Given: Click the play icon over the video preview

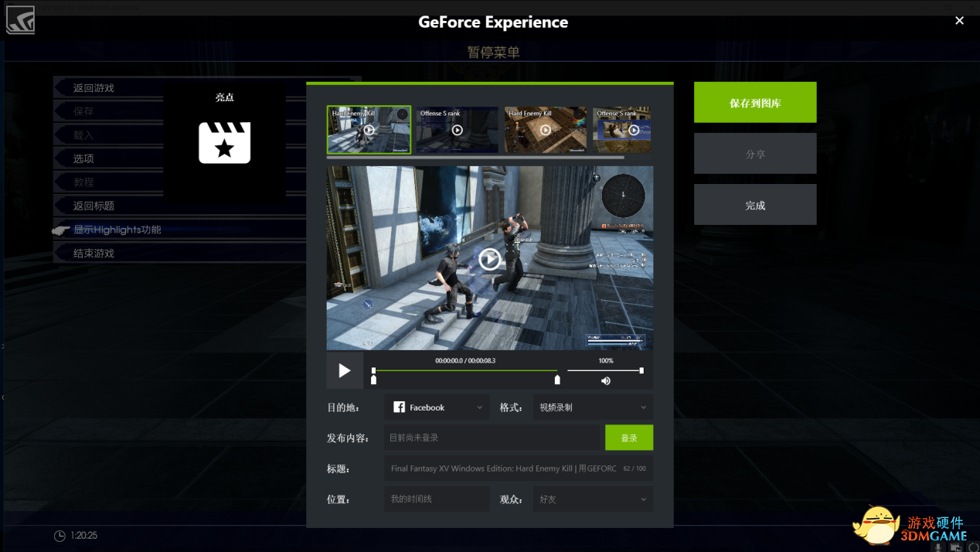Looking at the screenshot, I should tap(489, 259).
